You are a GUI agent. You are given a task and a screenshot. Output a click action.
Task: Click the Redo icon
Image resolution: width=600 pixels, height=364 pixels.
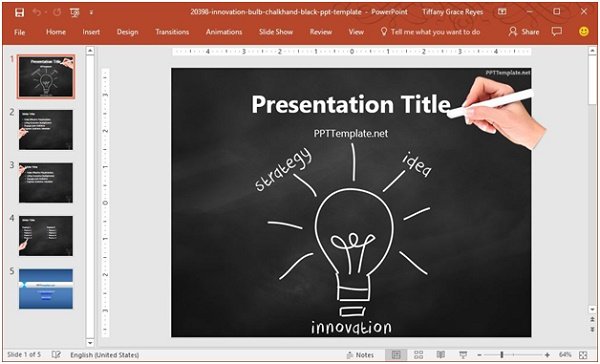pyautogui.click(x=57, y=12)
